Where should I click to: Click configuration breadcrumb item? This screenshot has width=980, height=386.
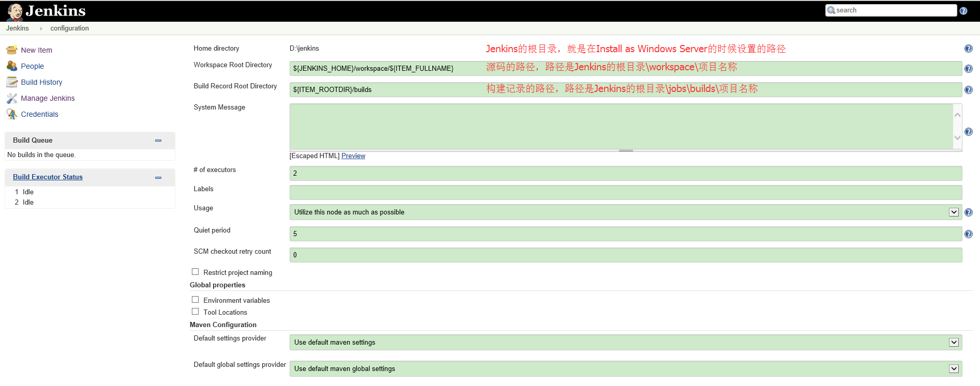point(70,28)
